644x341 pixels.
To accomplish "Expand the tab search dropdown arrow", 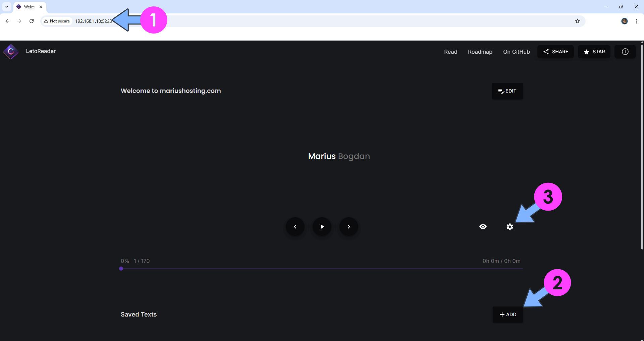I will (7, 7).
